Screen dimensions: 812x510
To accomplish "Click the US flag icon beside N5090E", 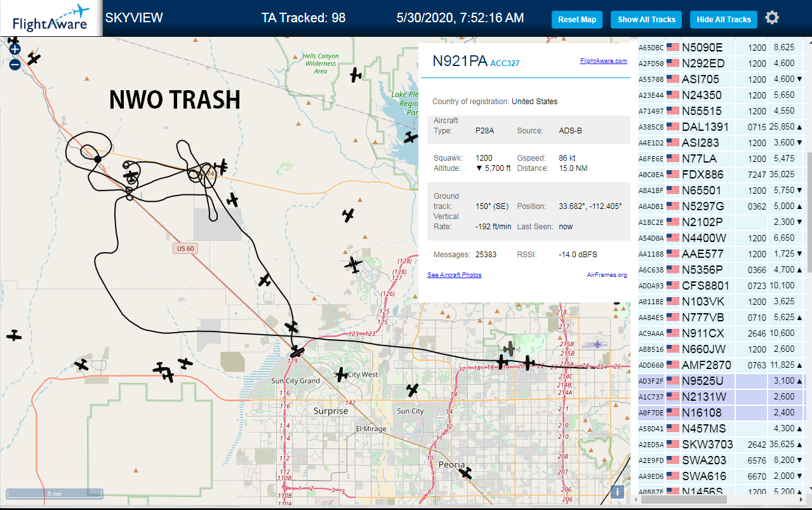I will [672, 47].
